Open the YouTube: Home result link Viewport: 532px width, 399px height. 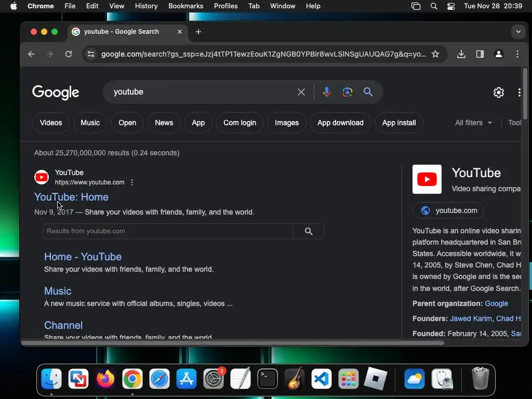pos(71,197)
